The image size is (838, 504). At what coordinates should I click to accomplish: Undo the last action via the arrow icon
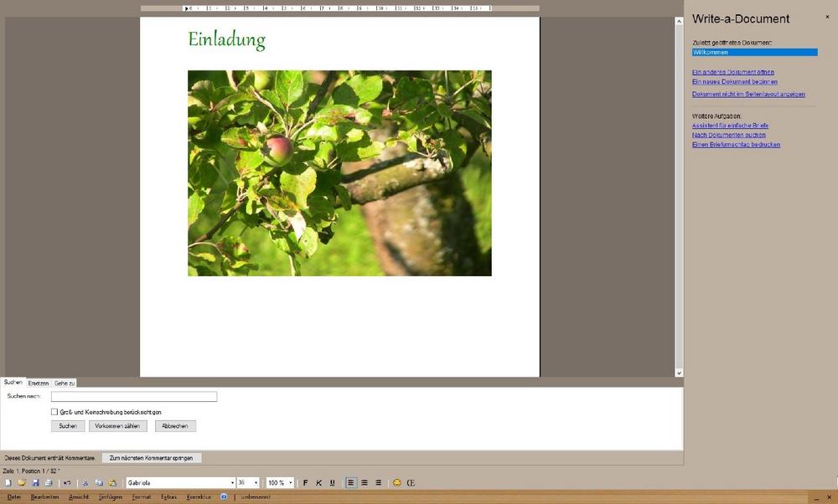(x=66, y=482)
